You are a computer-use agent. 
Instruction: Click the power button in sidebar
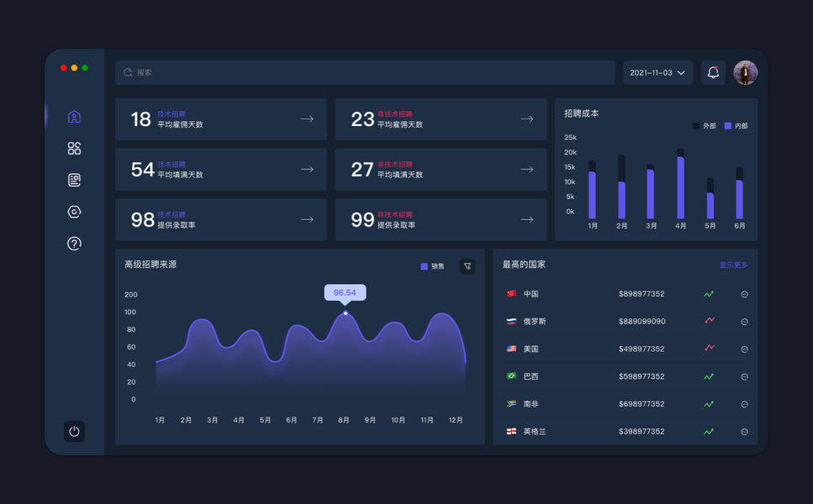click(x=74, y=432)
